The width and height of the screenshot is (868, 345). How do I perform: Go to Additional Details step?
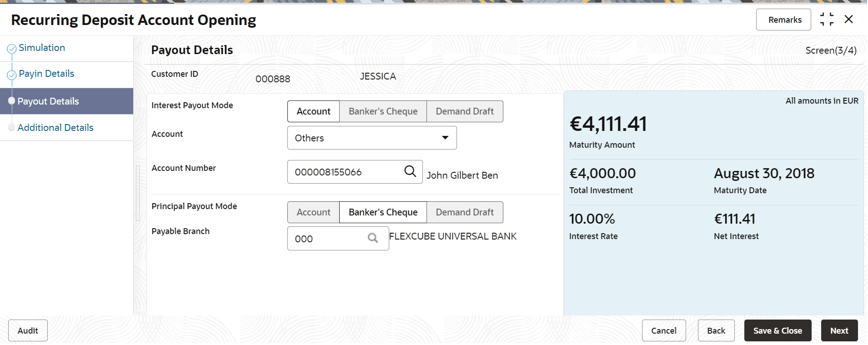point(55,128)
